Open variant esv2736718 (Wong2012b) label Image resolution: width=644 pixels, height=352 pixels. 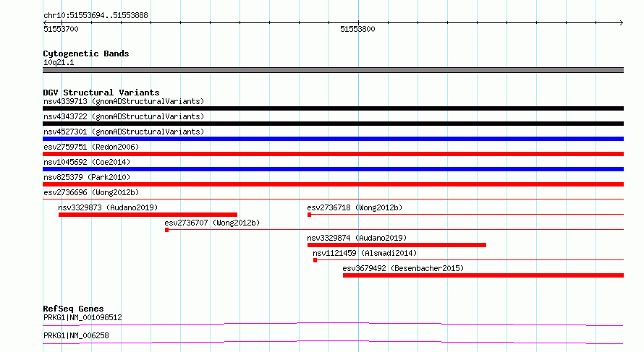[x=355, y=207]
